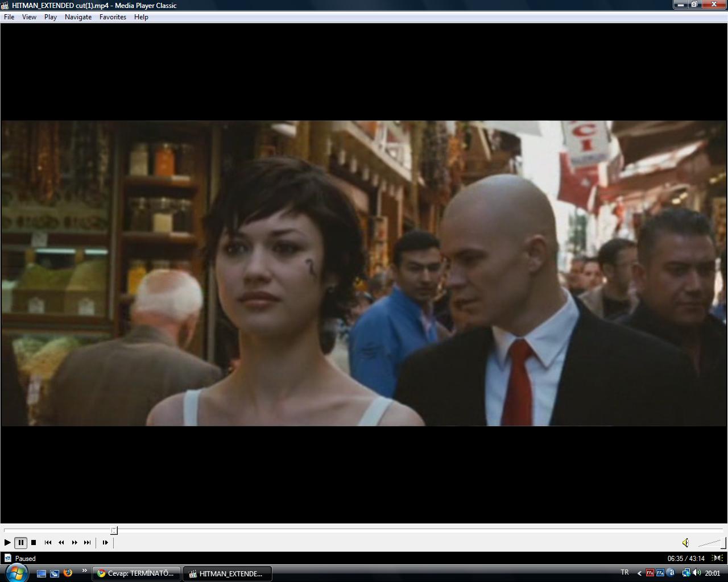Open the Play menu

pos(51,17)
